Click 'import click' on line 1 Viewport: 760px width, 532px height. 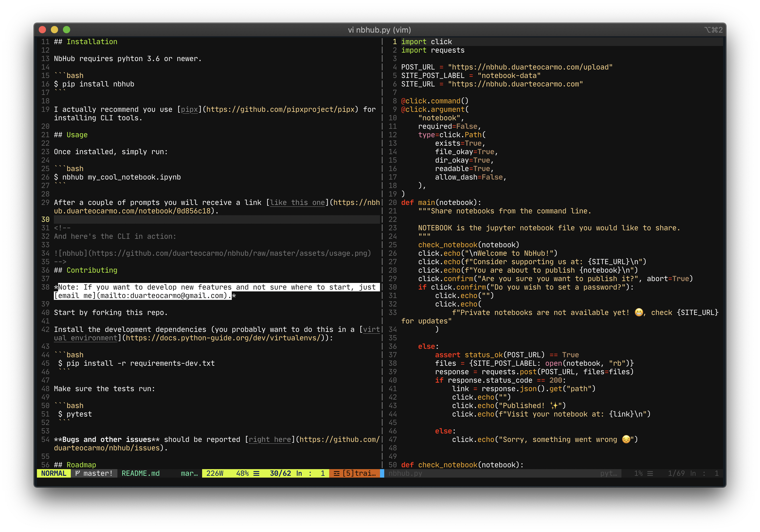[x=427, y=42]
